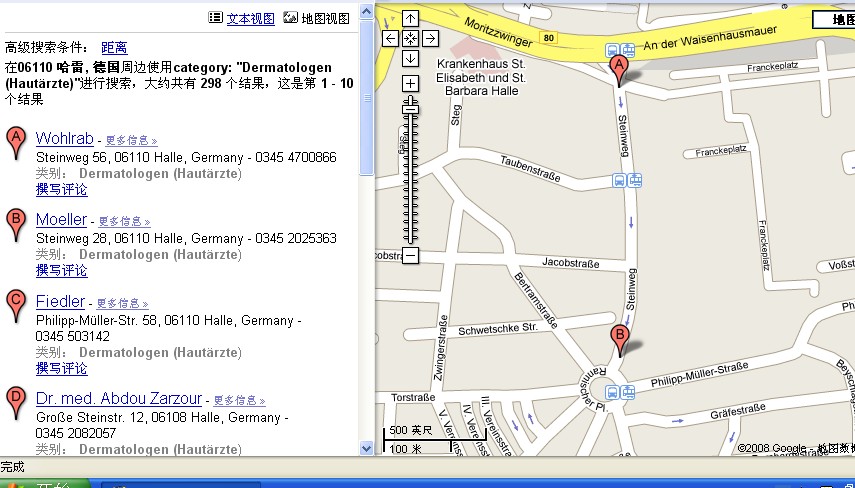This screenshot has width=855, height=488.
Task: Open the Fiedler listing
Action: click(60, 301)
